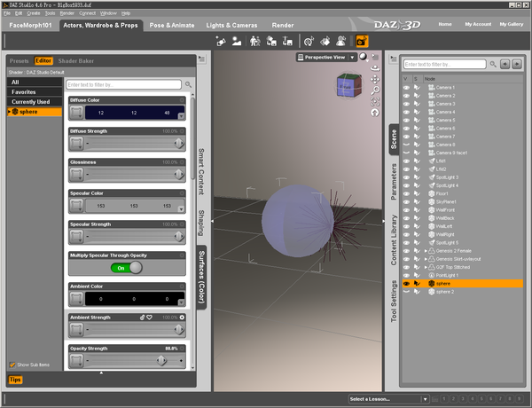Select the Favorites filter

click(x=35, y=92)
